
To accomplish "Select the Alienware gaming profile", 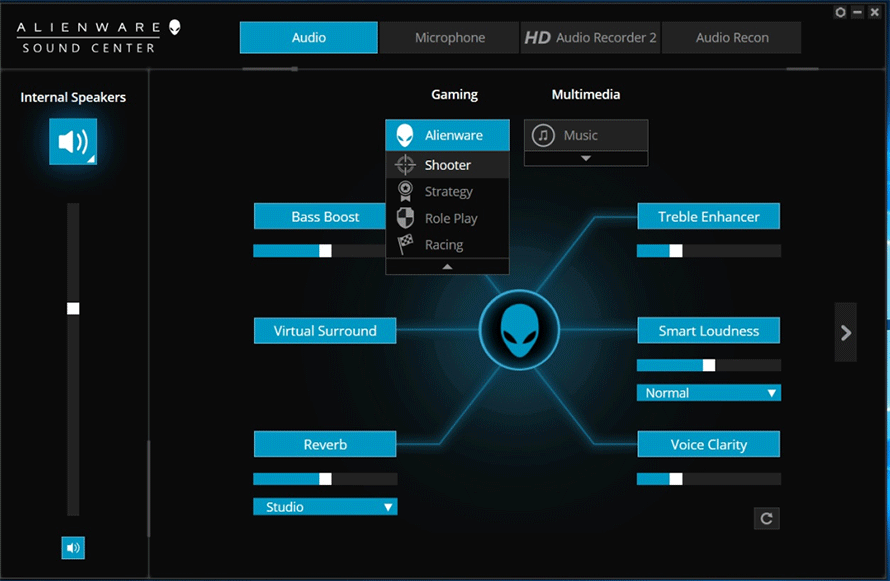I will pyautogui.click(x=447, y=135).
